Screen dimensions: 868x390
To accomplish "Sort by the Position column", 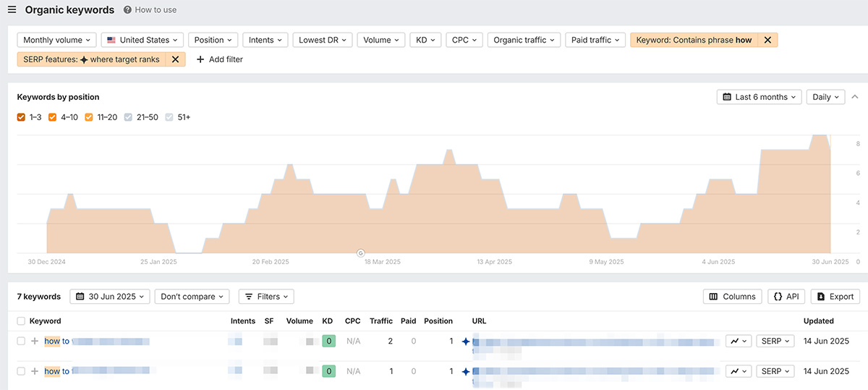I will click(x=438, y=321).
